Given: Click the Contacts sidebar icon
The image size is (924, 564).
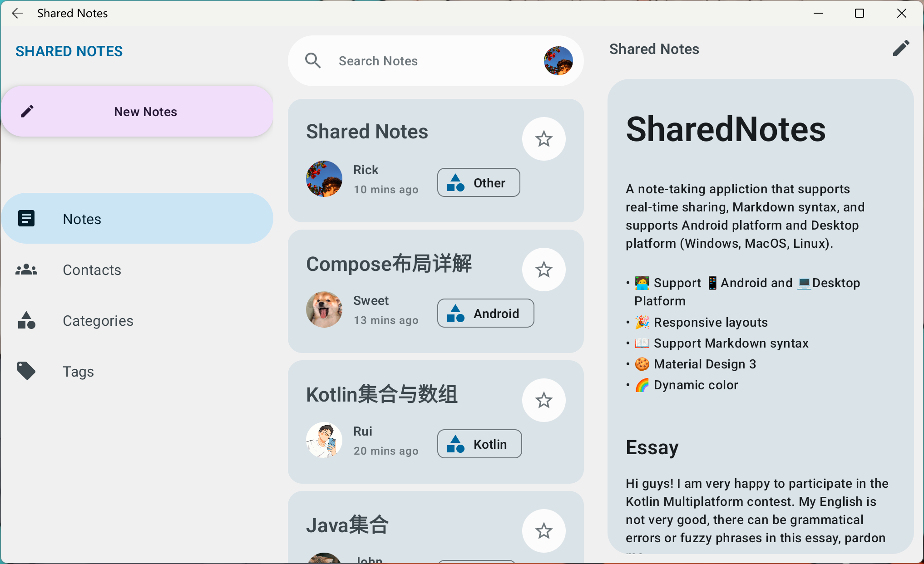Looking at the screenshot, I should click(x=26, y=270).
